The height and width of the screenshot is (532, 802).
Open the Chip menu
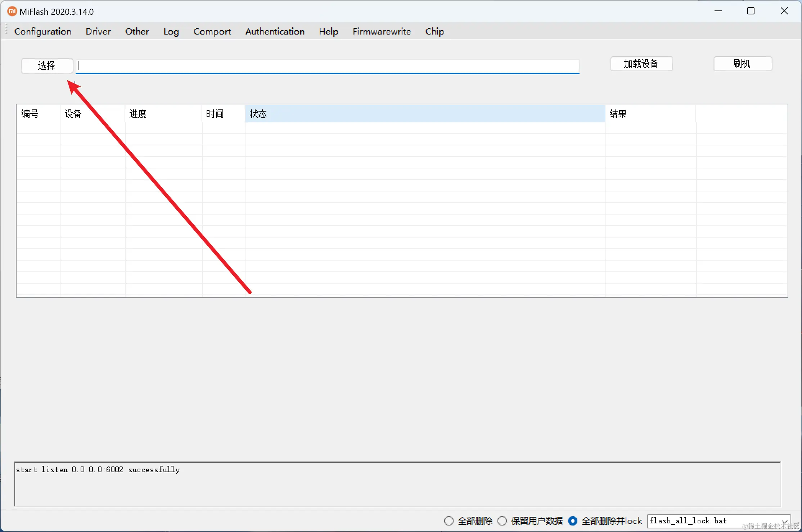click(x=434, y=32)
